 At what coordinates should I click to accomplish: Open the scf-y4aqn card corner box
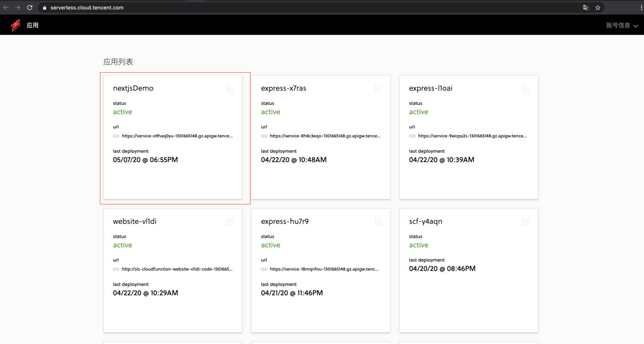coord(526,222)
